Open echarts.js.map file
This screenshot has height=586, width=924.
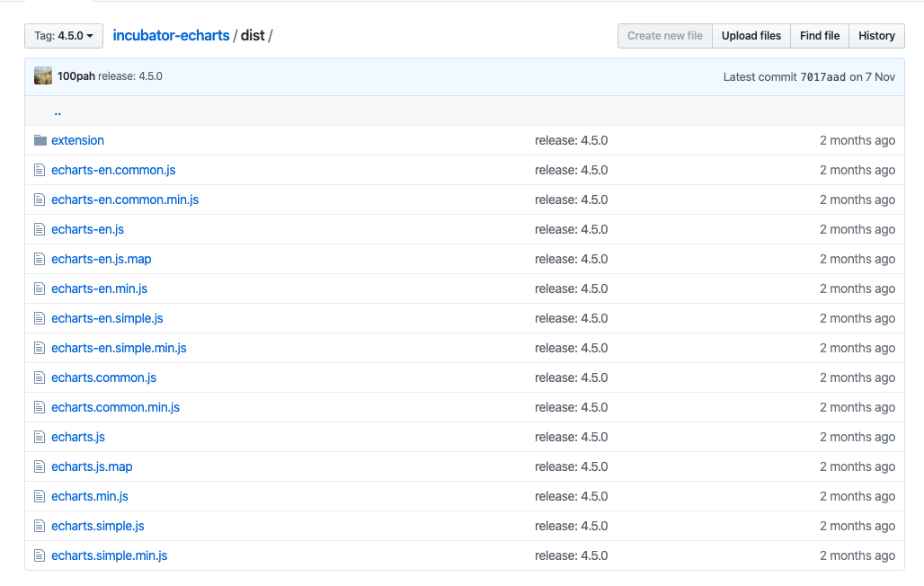pos(92,467)
